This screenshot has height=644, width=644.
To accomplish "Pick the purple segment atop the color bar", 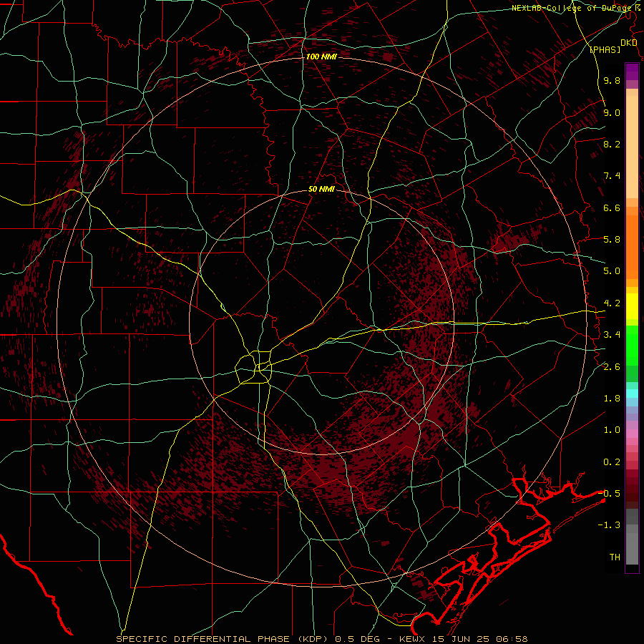I will pyautogui.click(x=632, y=71).
